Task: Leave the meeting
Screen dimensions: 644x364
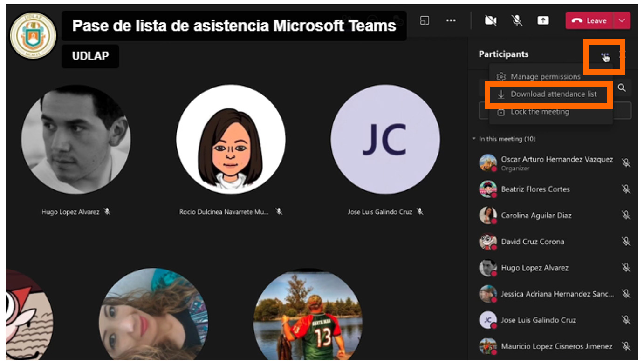Action: click(589, 20)
